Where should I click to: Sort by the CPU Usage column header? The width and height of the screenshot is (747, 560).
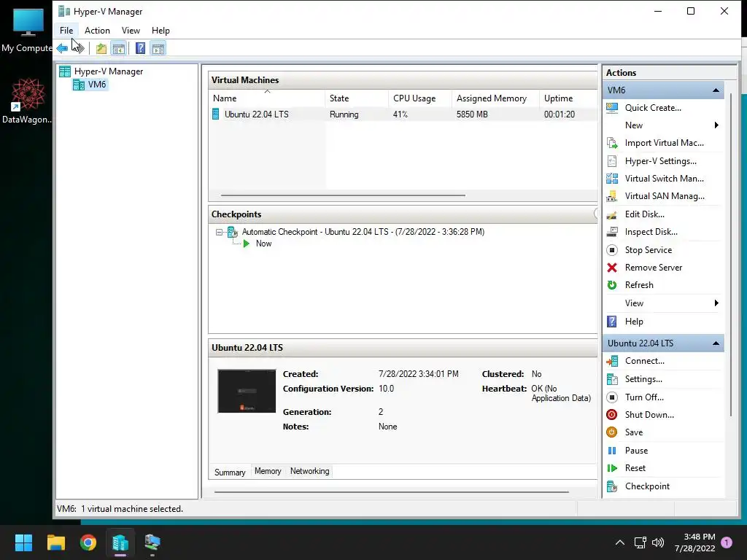click(419, 98)
